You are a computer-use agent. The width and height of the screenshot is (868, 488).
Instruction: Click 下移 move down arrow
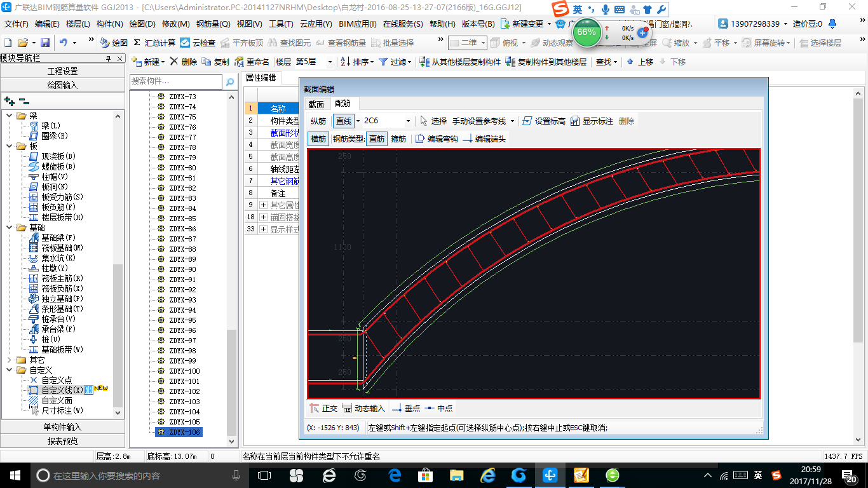672,62
